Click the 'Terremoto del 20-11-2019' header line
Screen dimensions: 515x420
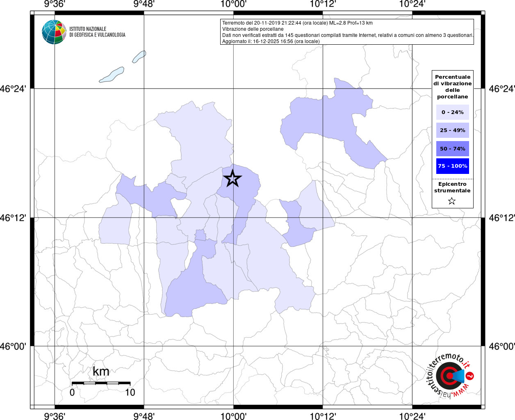[x=297, y=23]
